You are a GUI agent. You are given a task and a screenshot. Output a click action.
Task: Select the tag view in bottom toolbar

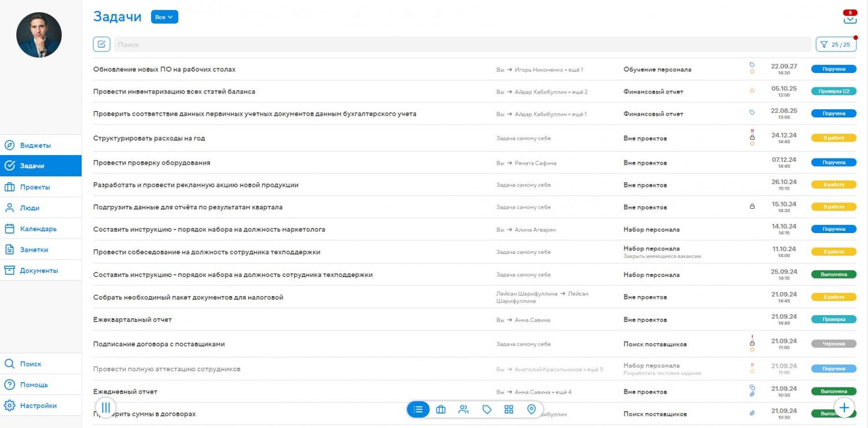pos(487,409)
